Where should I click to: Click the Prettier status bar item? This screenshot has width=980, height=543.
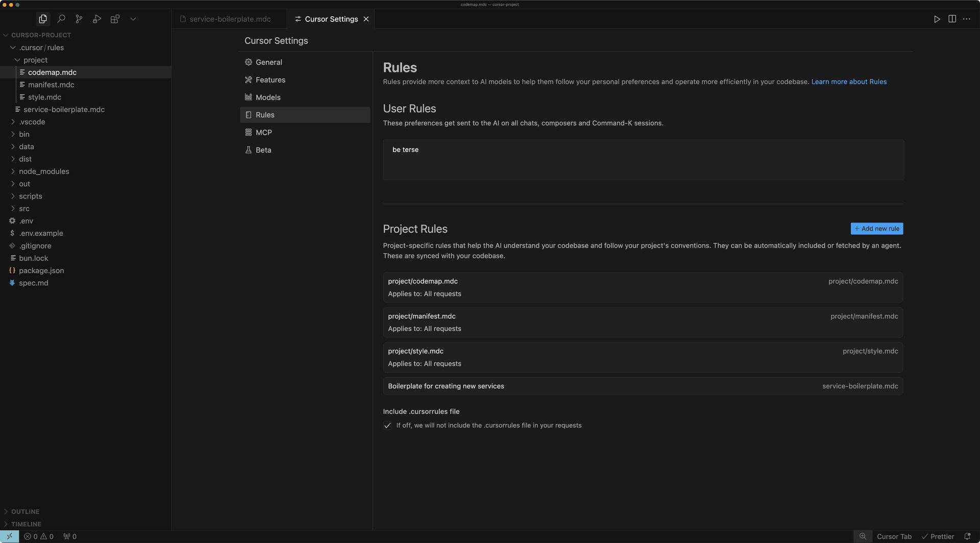click(x=938, y=536)
